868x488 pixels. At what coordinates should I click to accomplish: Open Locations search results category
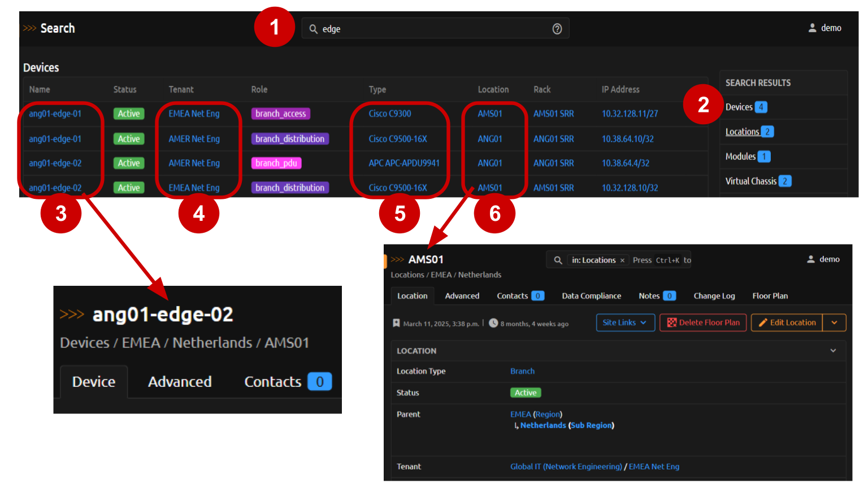point(742,132)
